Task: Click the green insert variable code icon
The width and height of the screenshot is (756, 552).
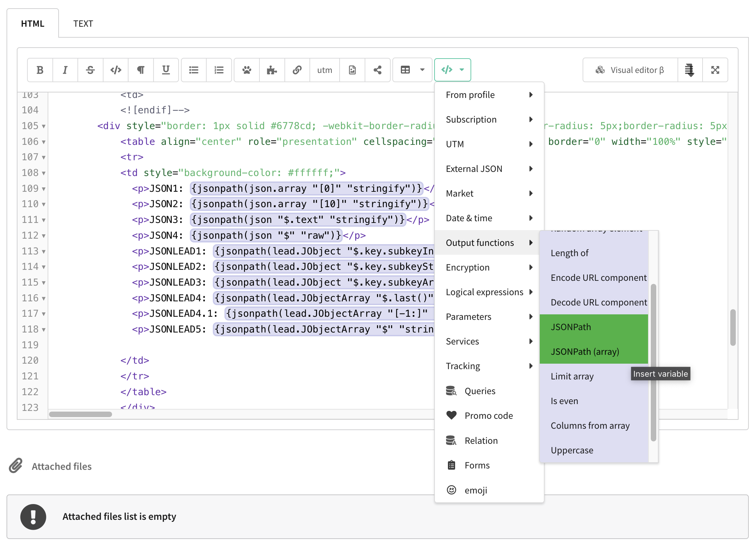Action: pos(447,70)
